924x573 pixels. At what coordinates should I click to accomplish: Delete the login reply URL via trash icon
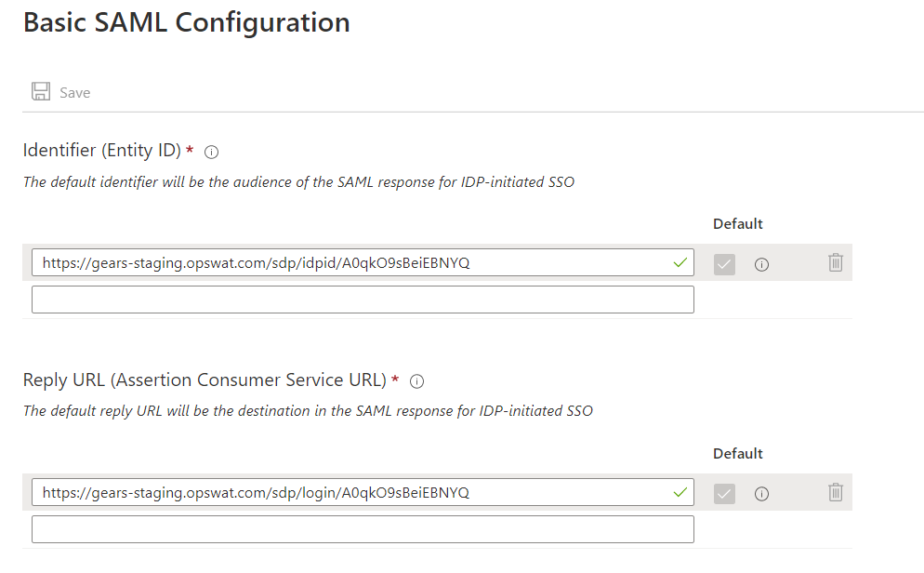pos(835,492)
